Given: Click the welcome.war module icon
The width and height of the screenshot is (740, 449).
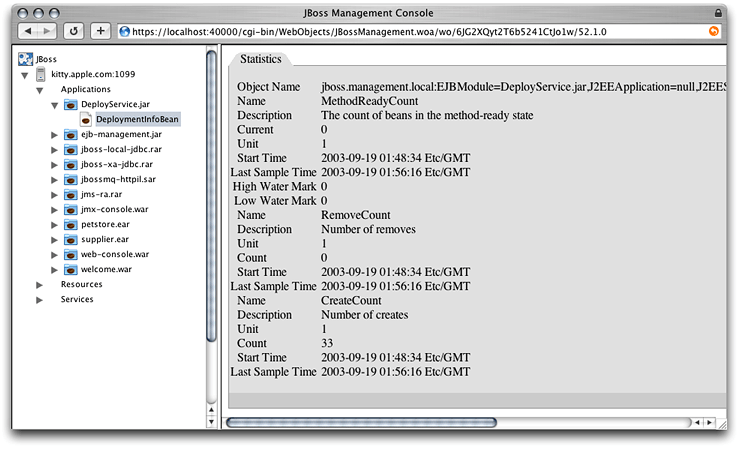Looking at the screenshot, I should tap(70, 270).
